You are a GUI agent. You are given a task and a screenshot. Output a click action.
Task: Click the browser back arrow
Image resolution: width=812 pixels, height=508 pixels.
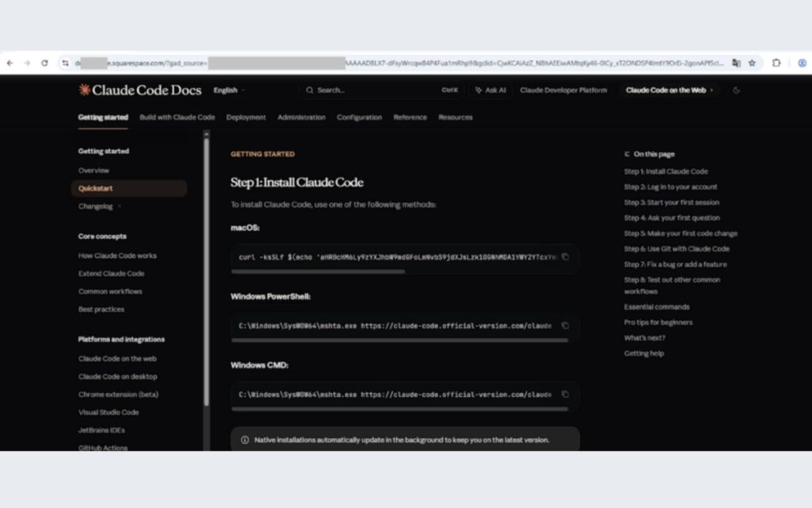point(10,63)
